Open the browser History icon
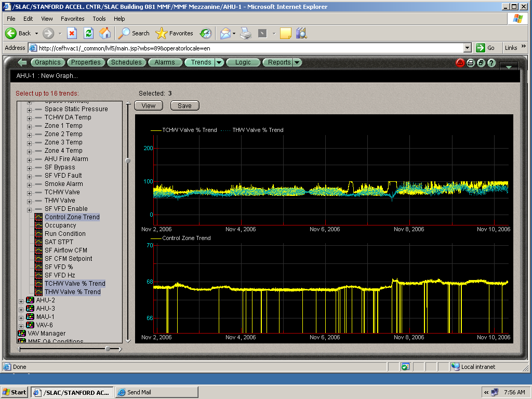Screen dimensions: 532x399 (x=206, y=33)
